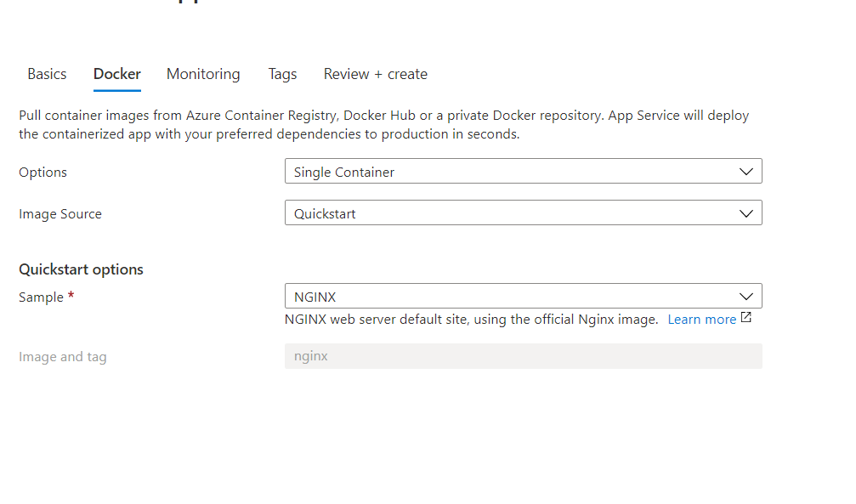Go to the Tags tab

pos(282,74)
